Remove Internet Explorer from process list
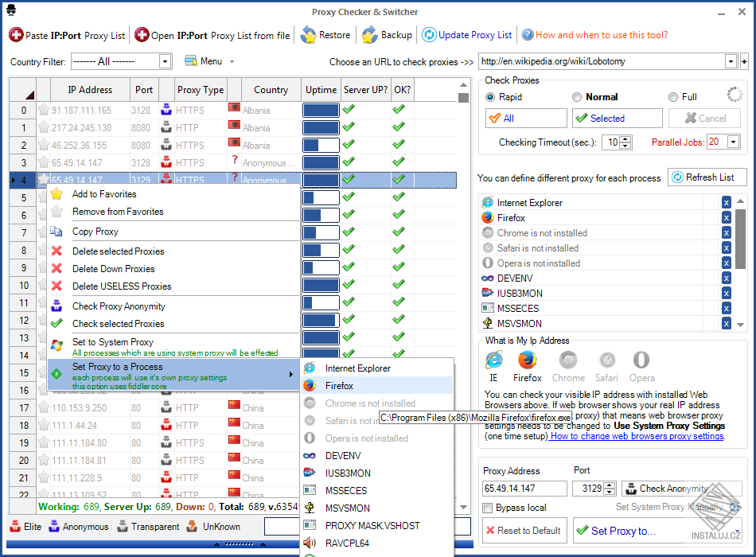 coord(726,203)
